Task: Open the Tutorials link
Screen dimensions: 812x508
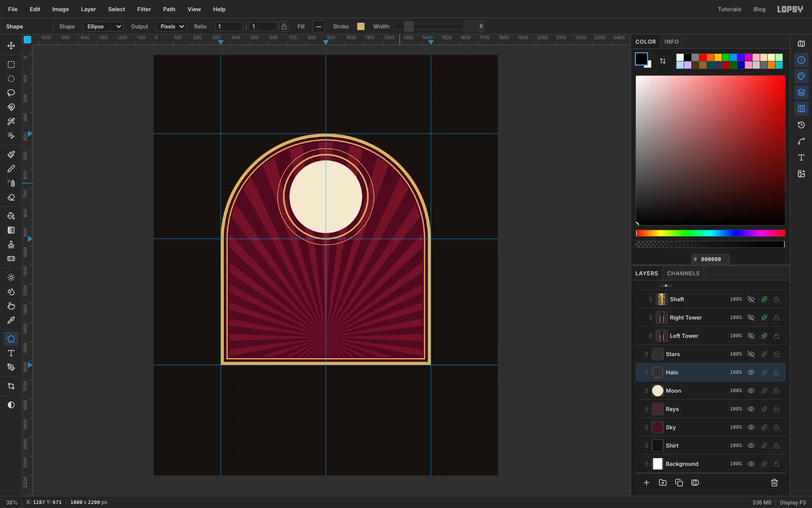Action: [x=729, y=9]
